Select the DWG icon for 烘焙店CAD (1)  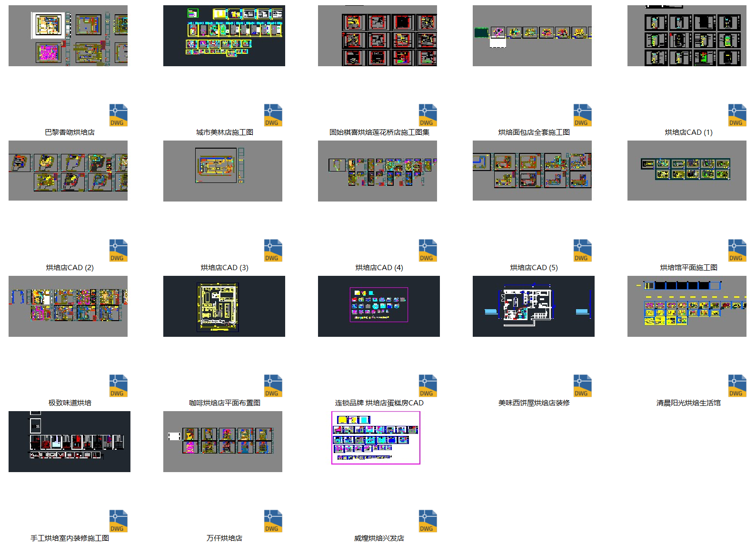click(x=737, y=115)
